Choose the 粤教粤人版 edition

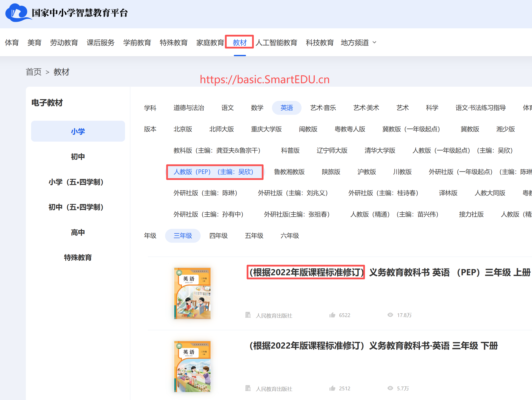(350, 129)
